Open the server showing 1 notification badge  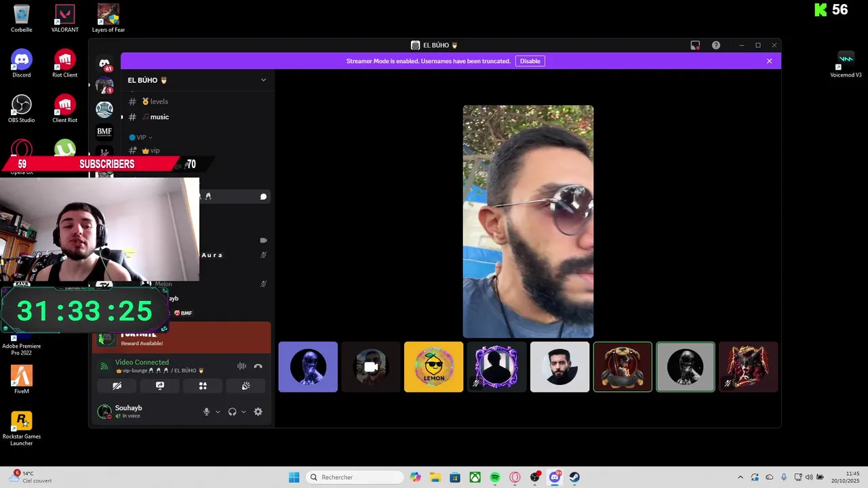tap(104, 86)
